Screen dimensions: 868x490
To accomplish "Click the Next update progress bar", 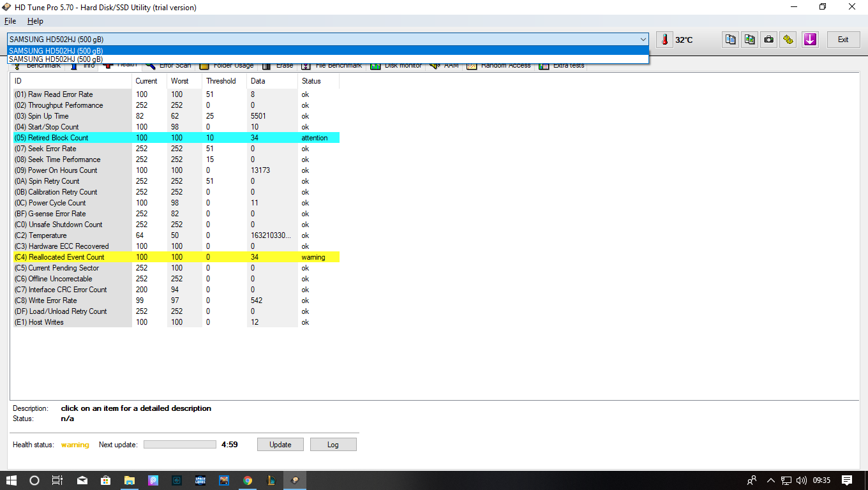I will [180, 445].
